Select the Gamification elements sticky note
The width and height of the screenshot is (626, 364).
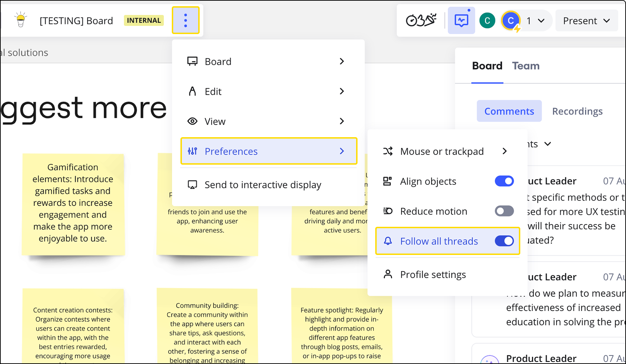point(73,203)
